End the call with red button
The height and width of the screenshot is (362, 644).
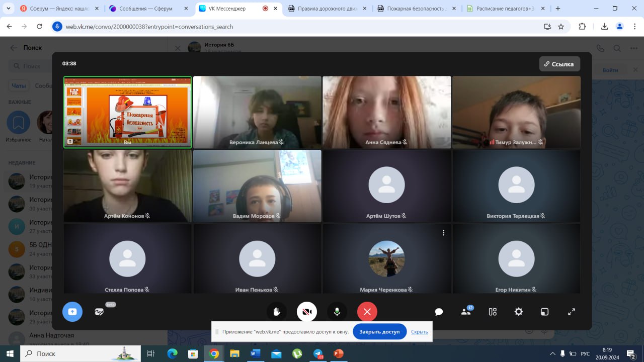[367, 312]
